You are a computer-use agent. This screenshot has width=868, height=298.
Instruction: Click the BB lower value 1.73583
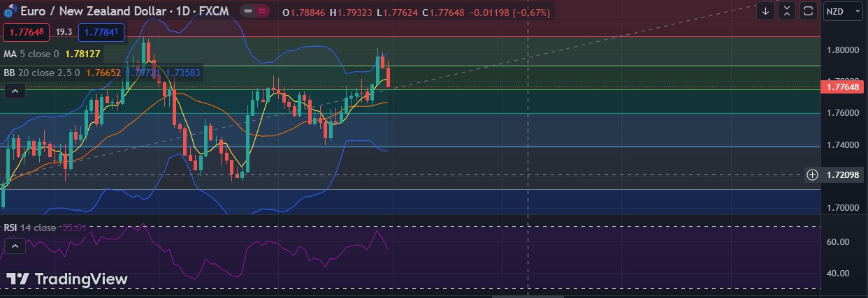coord(183,72)
